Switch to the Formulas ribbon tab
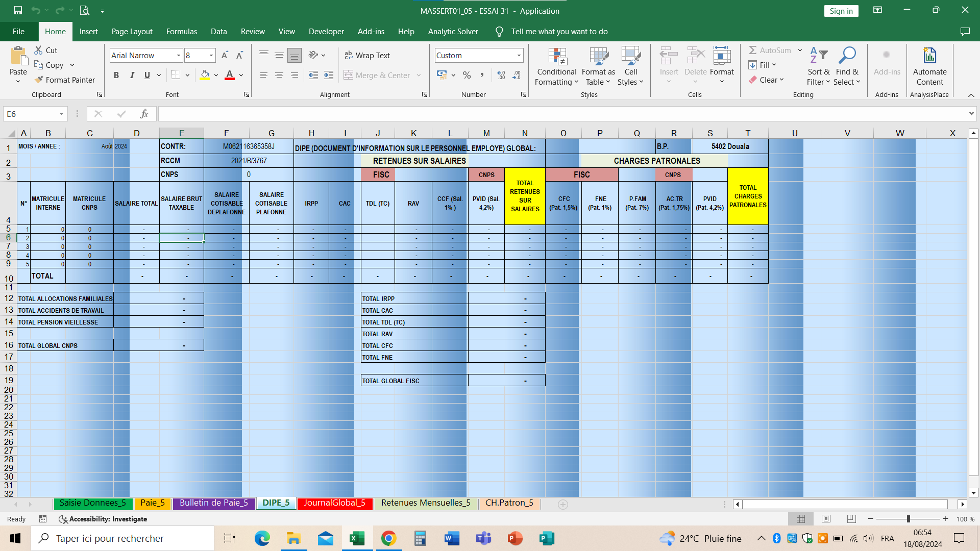Image resolution: width=980 pixels, height=551 pixels. coord(181,31)
